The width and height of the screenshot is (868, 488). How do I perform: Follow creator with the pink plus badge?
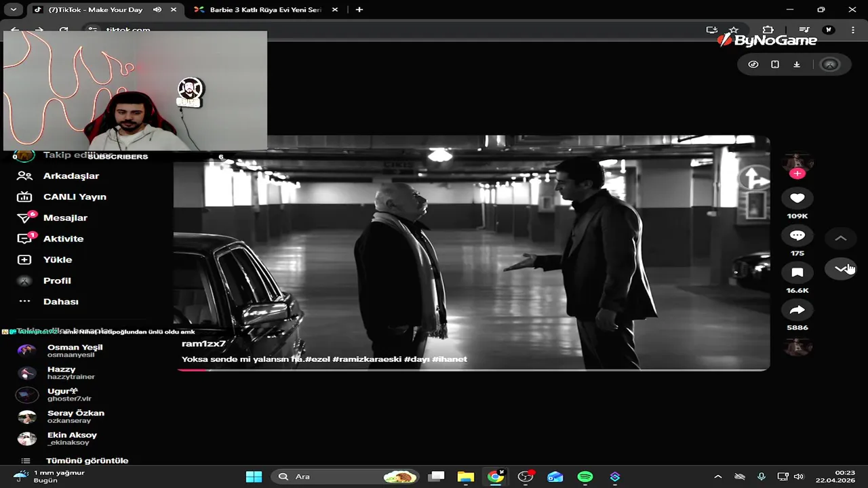[x=797, y=174]
